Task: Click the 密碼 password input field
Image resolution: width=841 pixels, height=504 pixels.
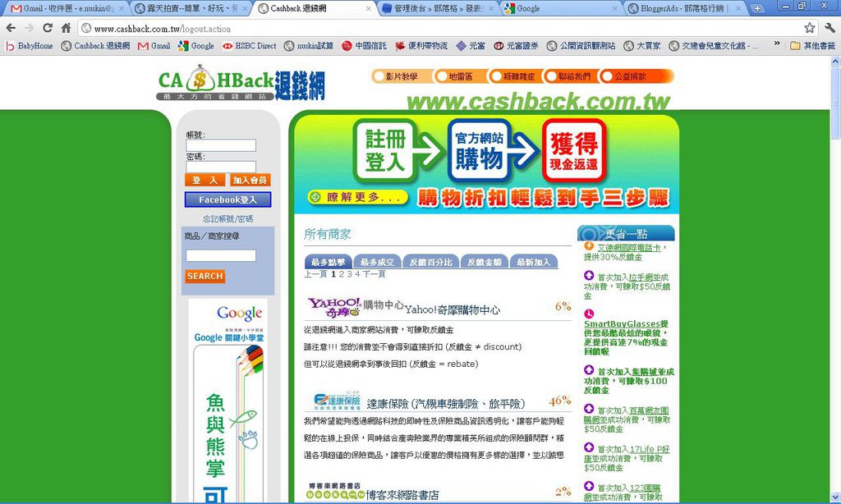Action: pyautogui.click(x=221, y=167)
